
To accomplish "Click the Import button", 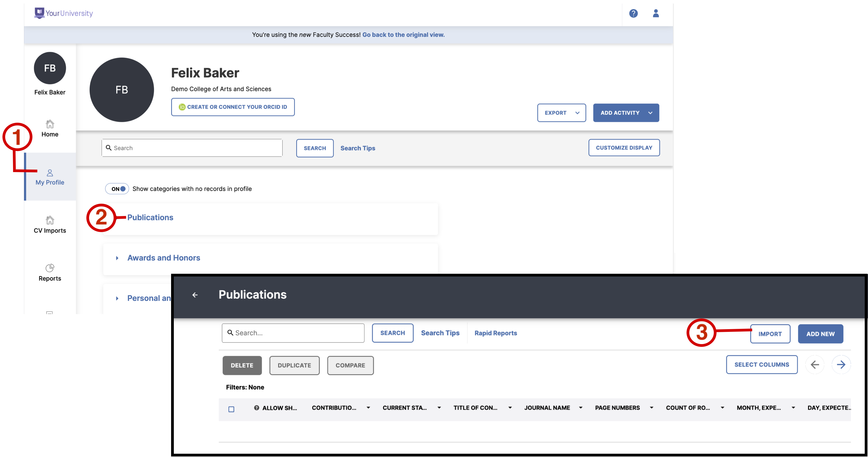I will tap(770, 334).
